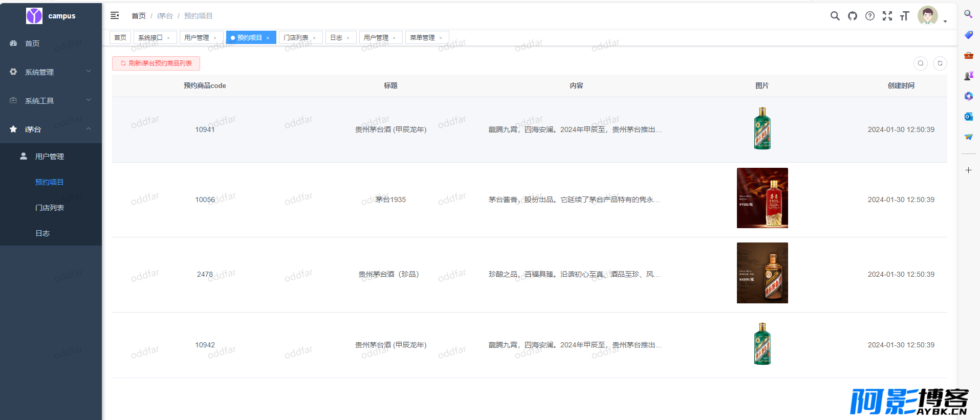Screen dimensions: 980x420
Task: Open the green bottle image for code 10941
Action: [x=762, y=128]
